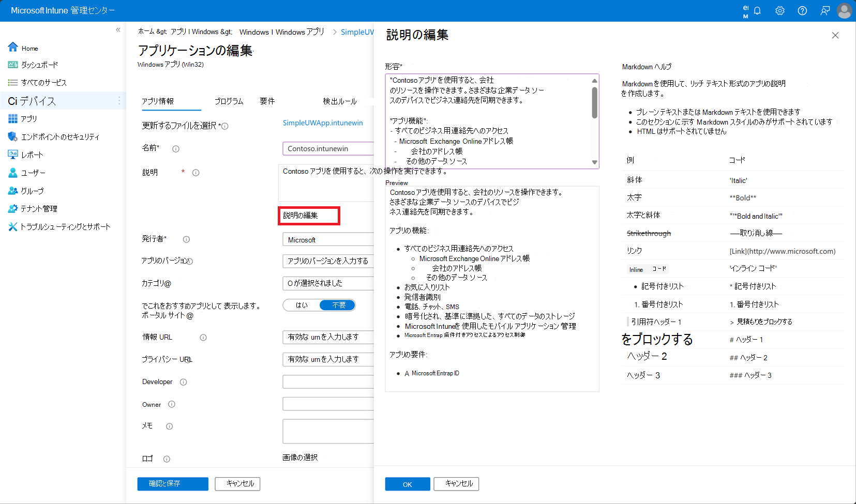The width and height of the screenshot is (856, 504).
Task: Open the カテゴリ dropdown selector
Action: [328, 283]
